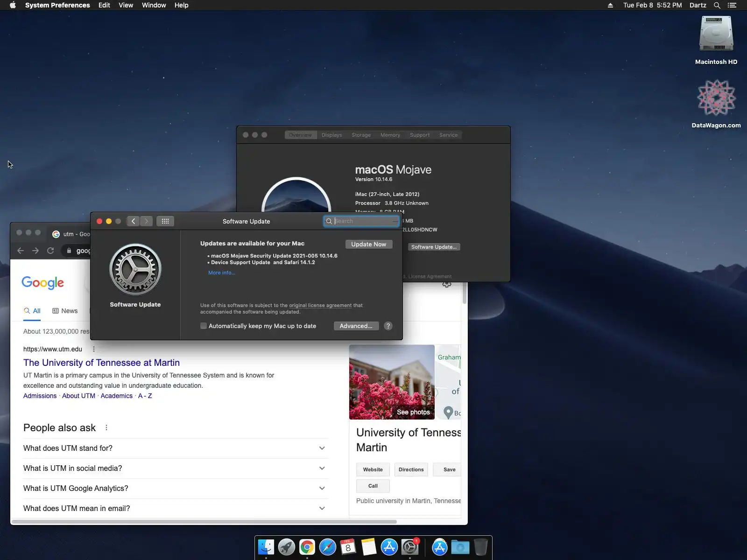This screenshot has width=747, height=560.
Task: Open The University of Tennessee at Martin result
Action: click(101, 363)
